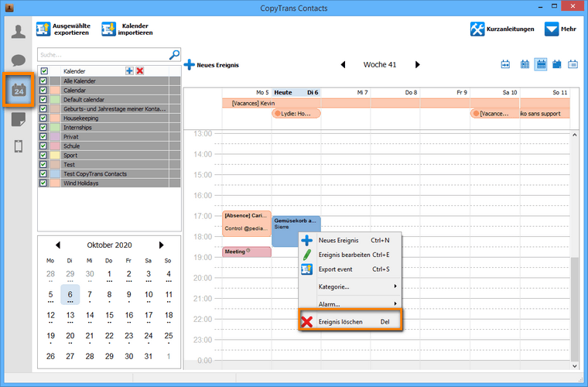Screen dimensions: 588x387
Task: Uncheck the Sport checkbox
Action: coord(43,155)
